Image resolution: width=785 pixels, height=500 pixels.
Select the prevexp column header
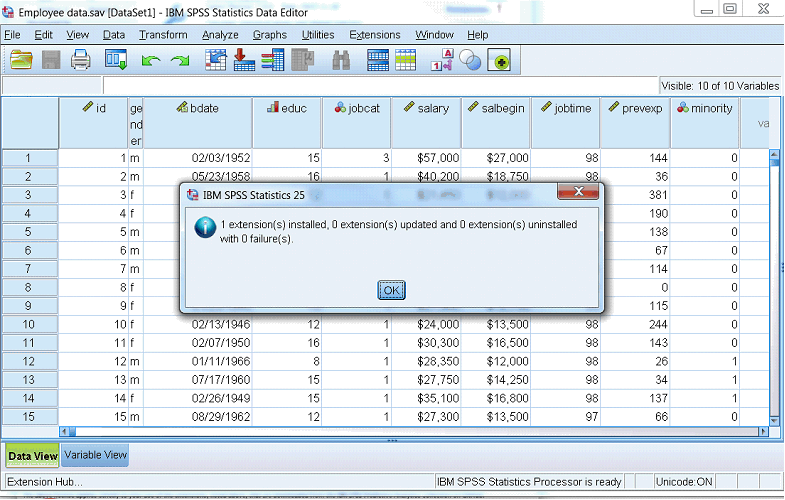pyautogui.click(x=635, y=123)
